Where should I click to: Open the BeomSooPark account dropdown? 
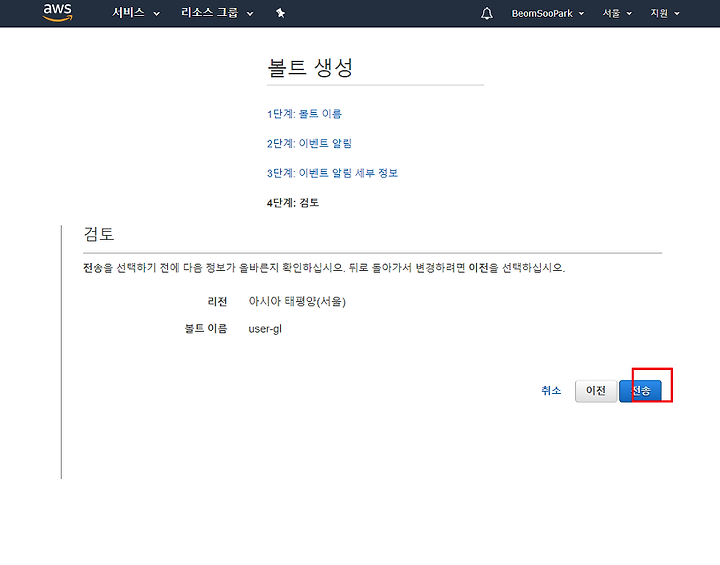548,13
